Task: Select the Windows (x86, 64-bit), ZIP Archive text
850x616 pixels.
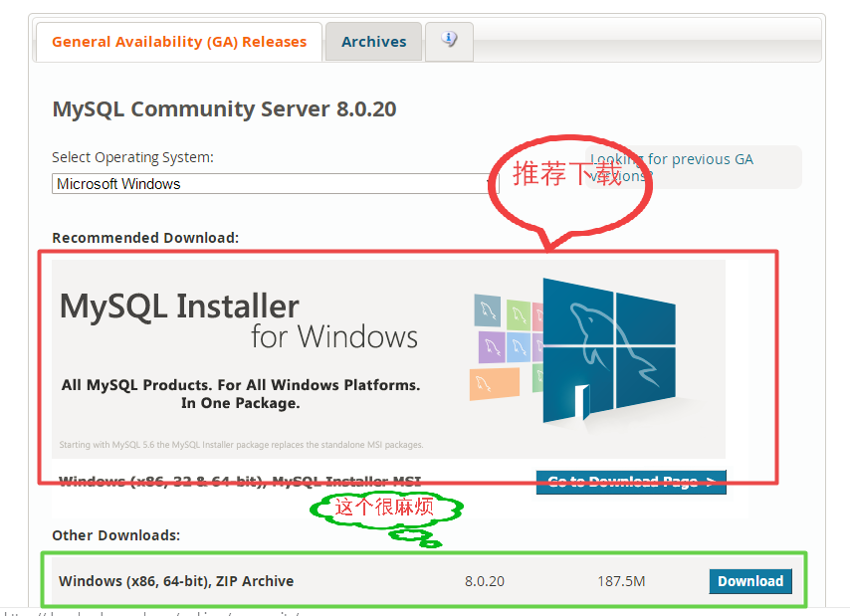Action: pyautogui.click(x=176, y=581)
